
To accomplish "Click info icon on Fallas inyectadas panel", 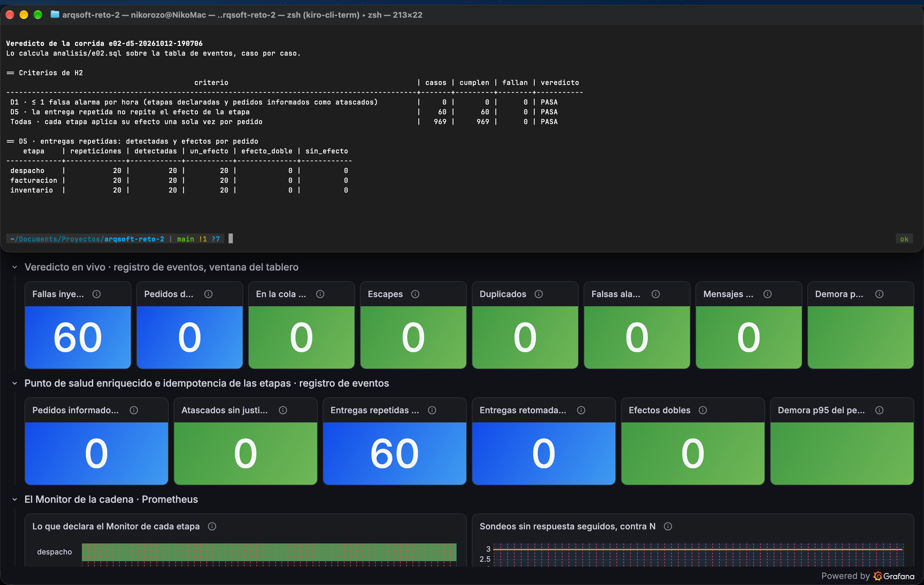I will tap(97, 294).
